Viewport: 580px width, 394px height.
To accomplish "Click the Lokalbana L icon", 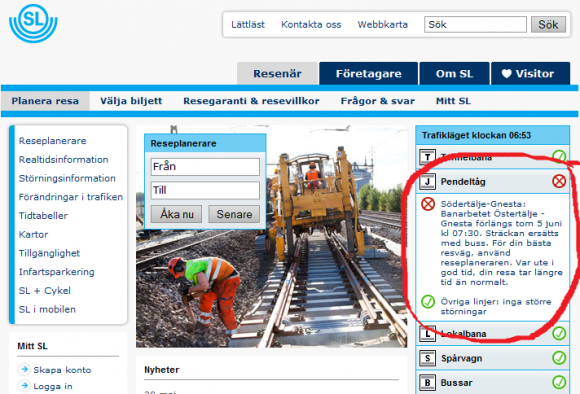I will coord(428,333).
